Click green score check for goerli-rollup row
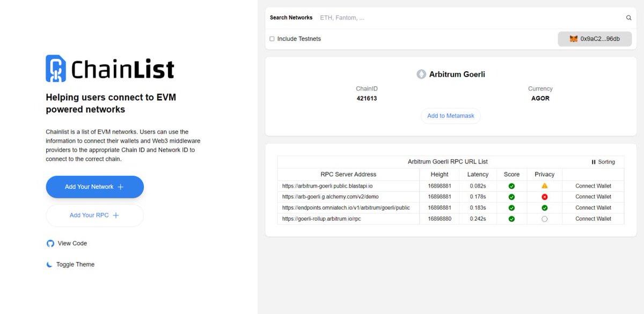Viewport: 644px width, 314px height. click(x=511, y=219)
